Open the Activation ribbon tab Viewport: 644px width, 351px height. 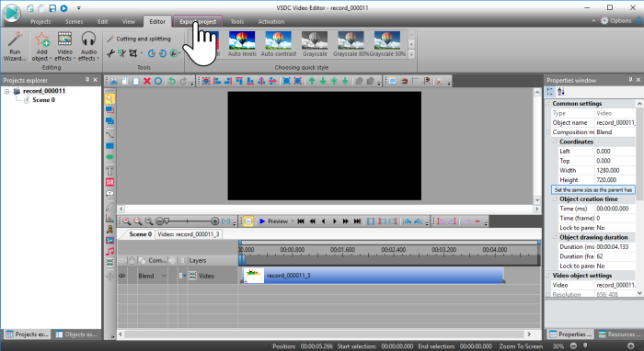coord(271,22)
